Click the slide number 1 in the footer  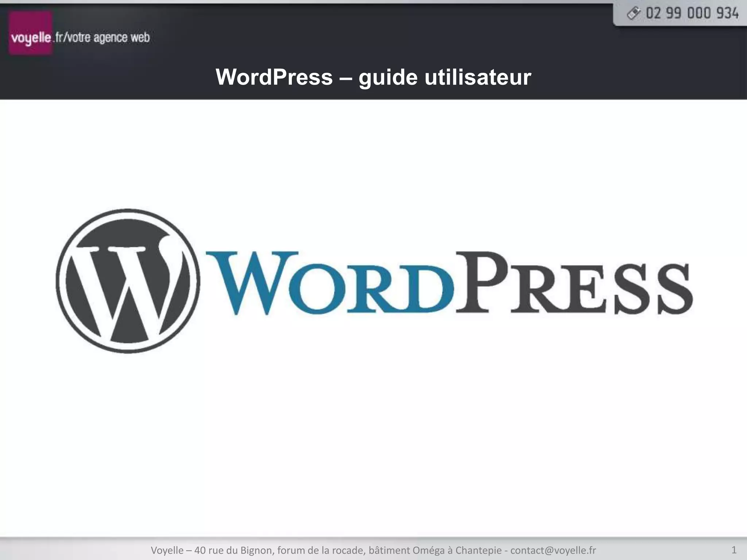(734, 550)
